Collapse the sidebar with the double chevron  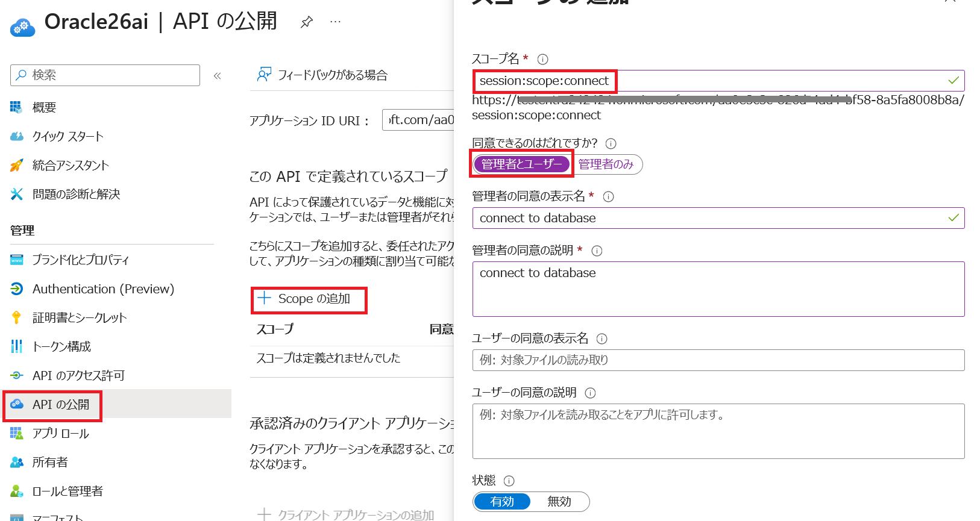pos(218,75)
